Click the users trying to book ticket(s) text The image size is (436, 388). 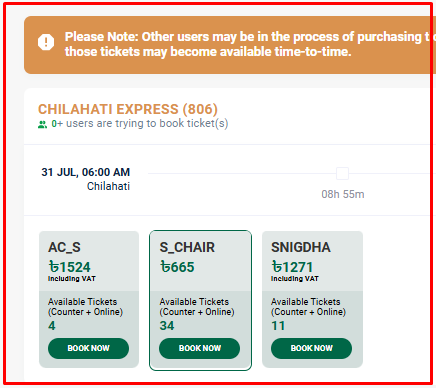[x=140, y=124]
